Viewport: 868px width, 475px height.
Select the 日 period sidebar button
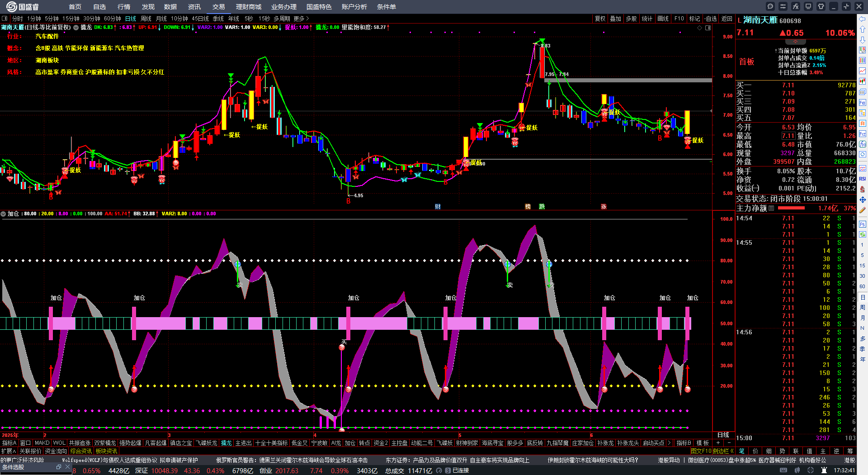pos(863,297)
